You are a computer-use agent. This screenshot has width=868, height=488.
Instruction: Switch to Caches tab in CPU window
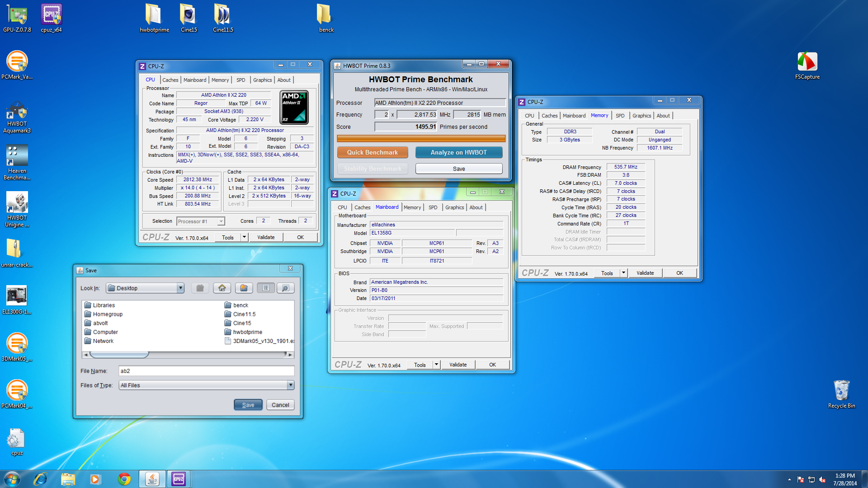pos(170,80)
